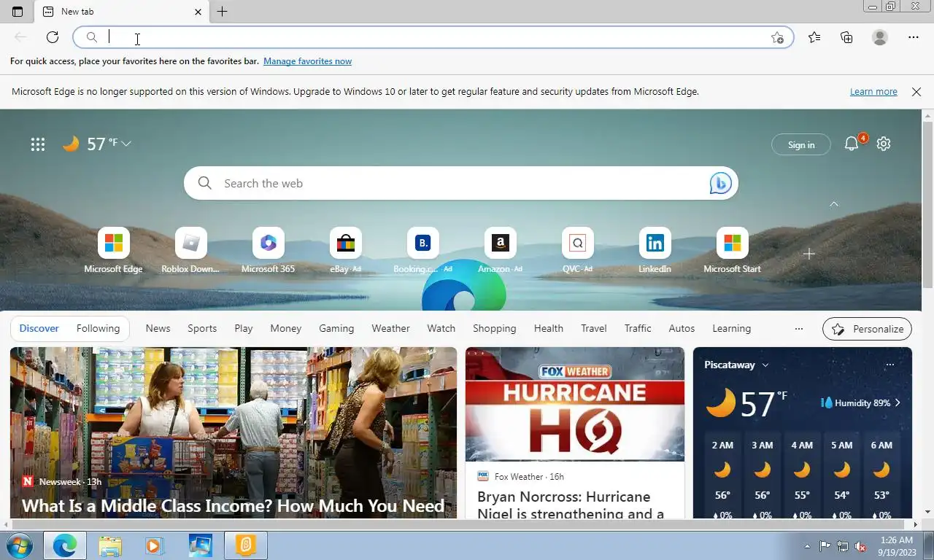The image size is (934, 560).
Task: Open the Sports category
Action: coord(202,328)
